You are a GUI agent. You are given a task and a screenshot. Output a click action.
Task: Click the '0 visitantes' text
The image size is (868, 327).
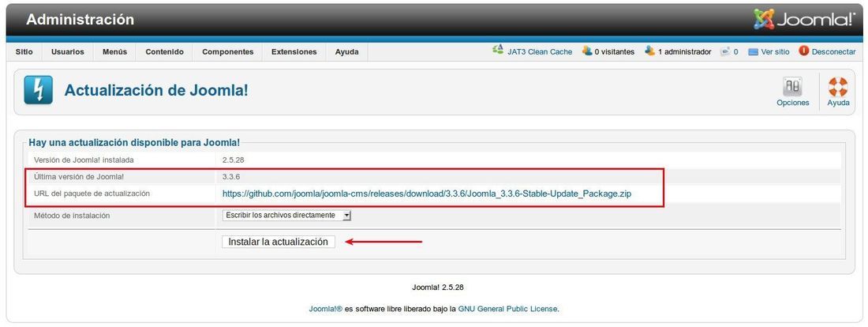(615, 51)
